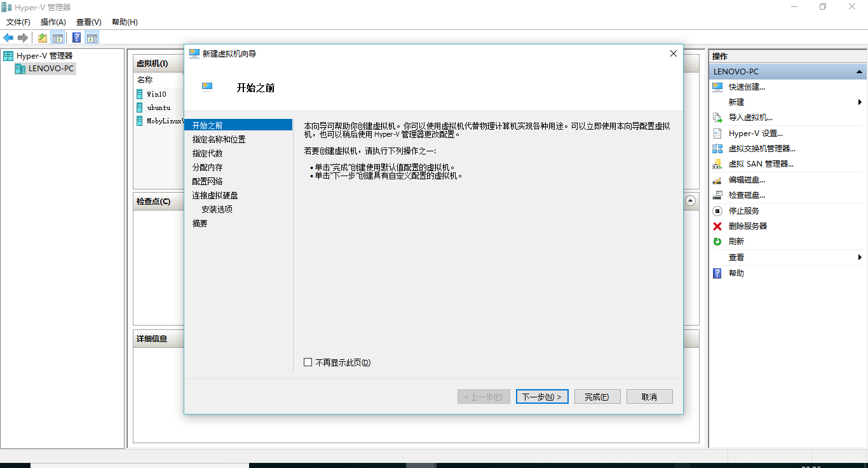Click the 详细信息 panel header
868x468 pixels.
tap(152, 339)
